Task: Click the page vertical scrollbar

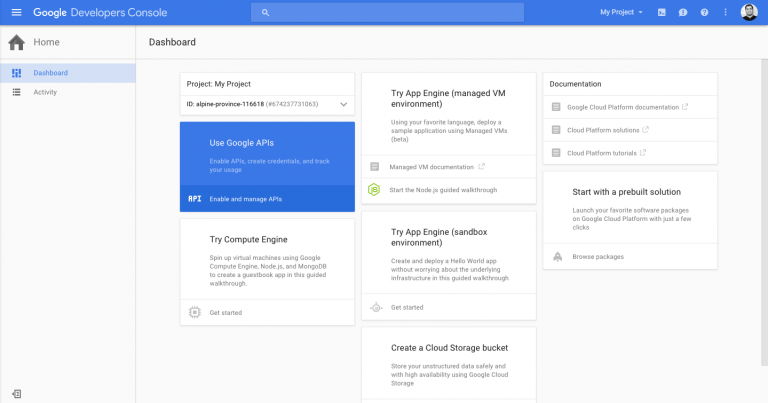Action: coord(765,213)
